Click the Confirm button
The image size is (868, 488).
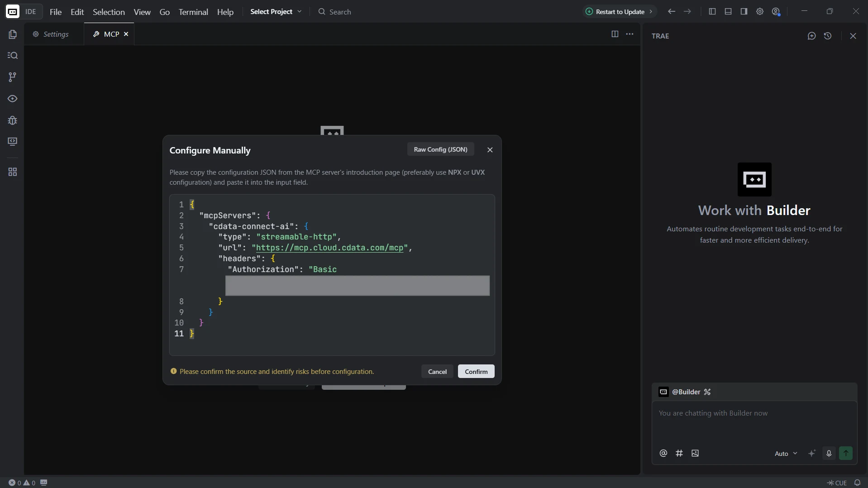click(x=476, y=372)
